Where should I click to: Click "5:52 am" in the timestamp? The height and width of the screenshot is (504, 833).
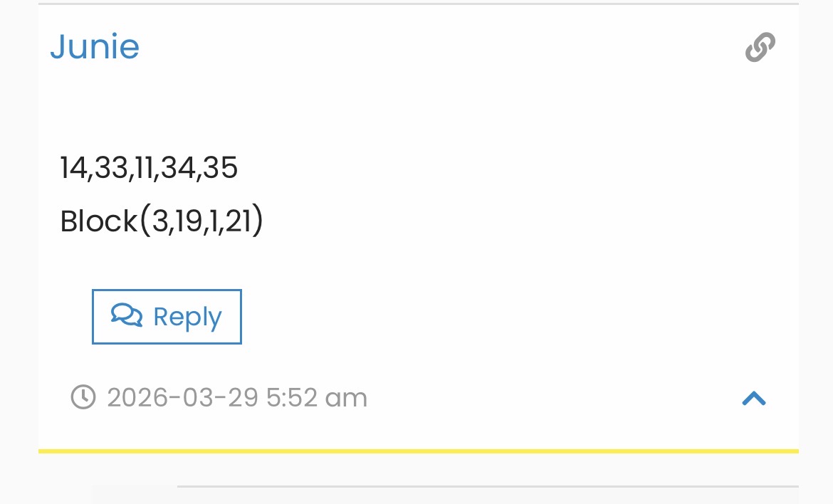coord(317,397)
